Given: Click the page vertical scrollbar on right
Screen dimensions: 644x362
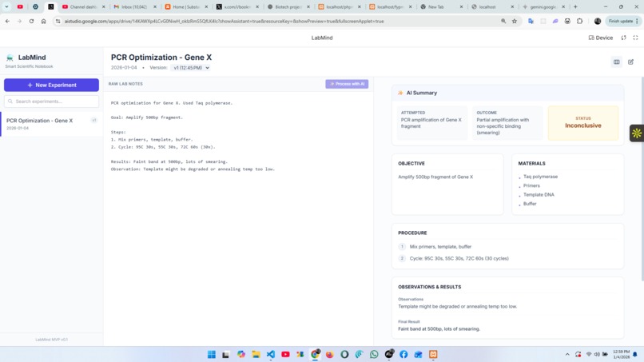Looking at the screenshot, I should [x=642, y=179].
